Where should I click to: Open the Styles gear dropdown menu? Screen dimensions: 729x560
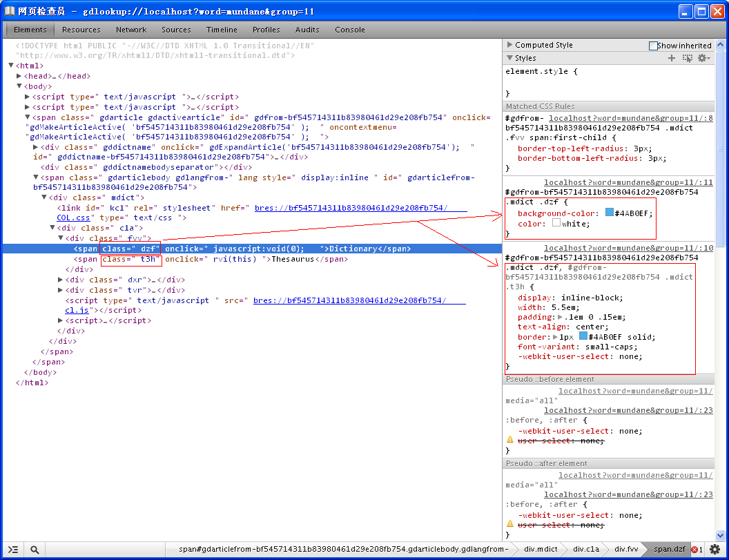[x=704, y=58]
